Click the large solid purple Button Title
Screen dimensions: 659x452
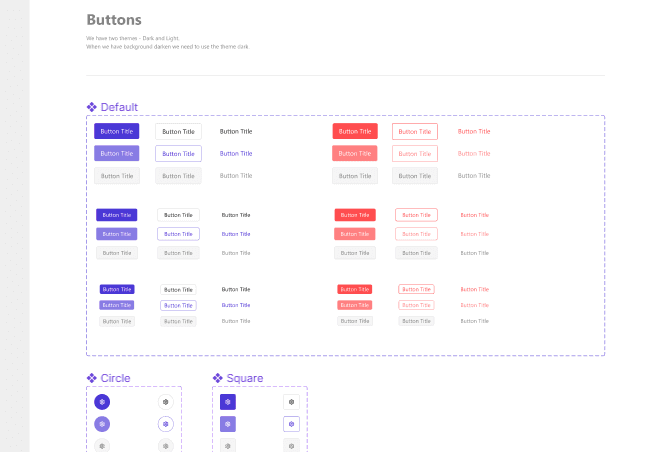tap(116, 131)
